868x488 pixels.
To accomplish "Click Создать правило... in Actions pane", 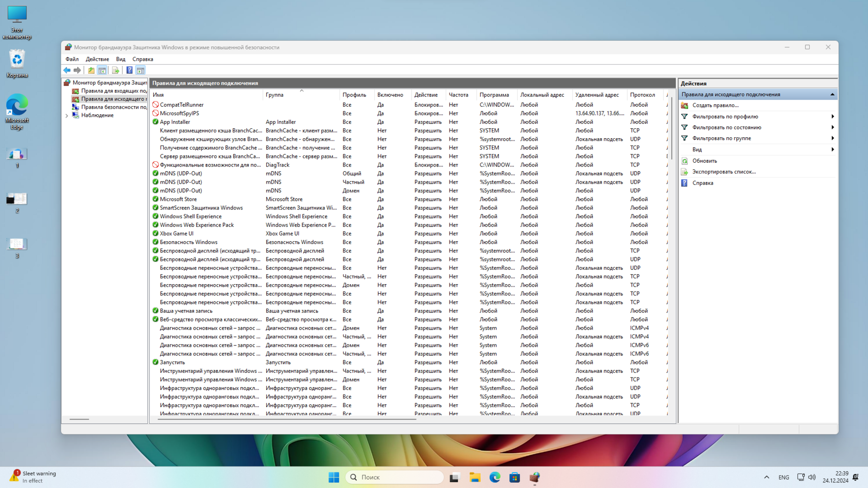I will pos(715,105).
